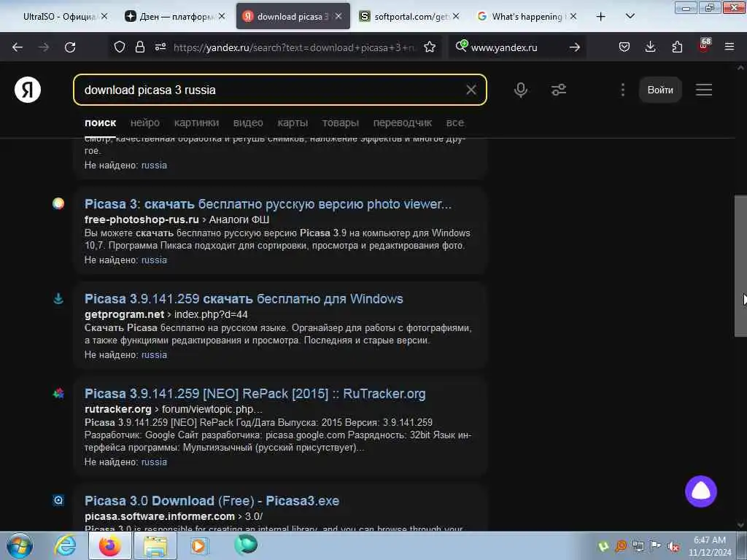This screenshot has height=560, width=747.
Task: Open Yandex search filter settings icon
Action: [559, 90]
